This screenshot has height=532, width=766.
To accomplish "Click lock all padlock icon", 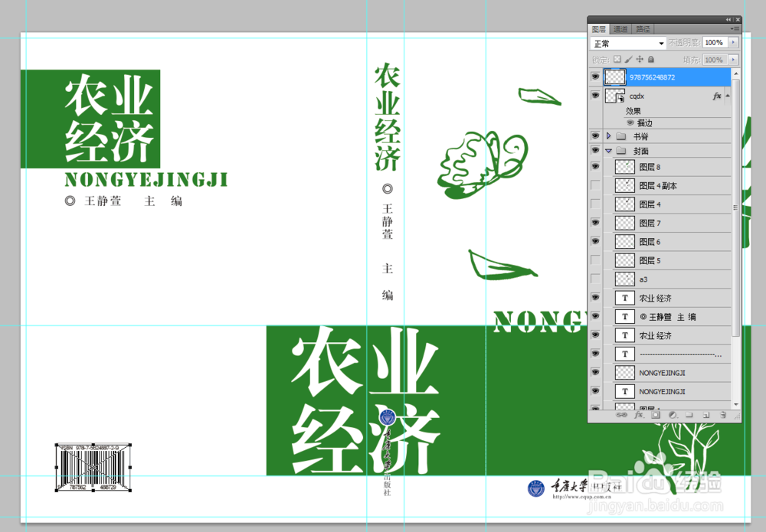I will click(650, 59).
